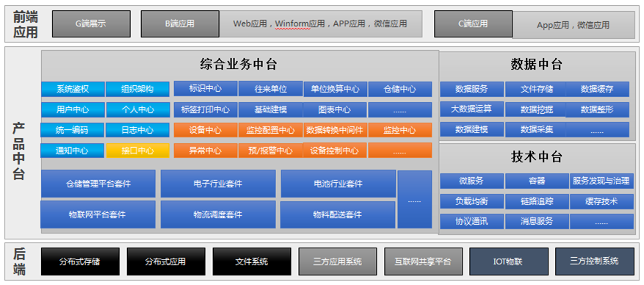Click the yellow 接口中心 box
644x285 pixels.
coord(137,151)
